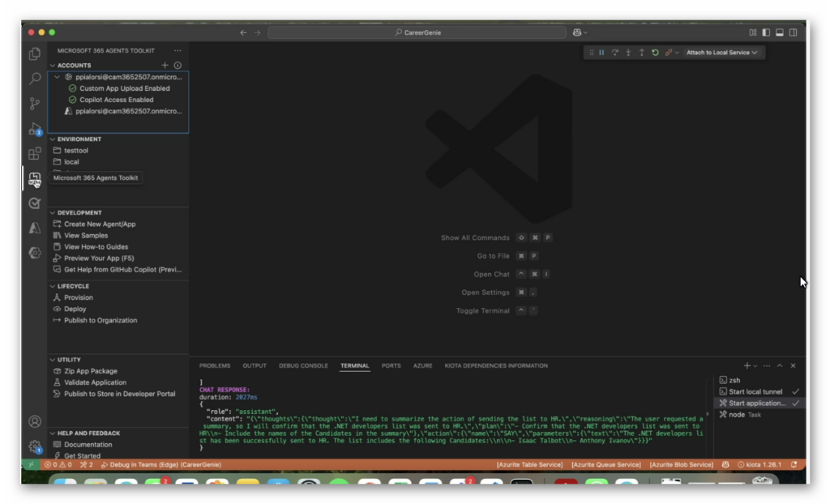Viewport: 830px width, 504px height.
Task: Click Debug in Teams (Edge) status item
Action: click(x=161, y=465)
